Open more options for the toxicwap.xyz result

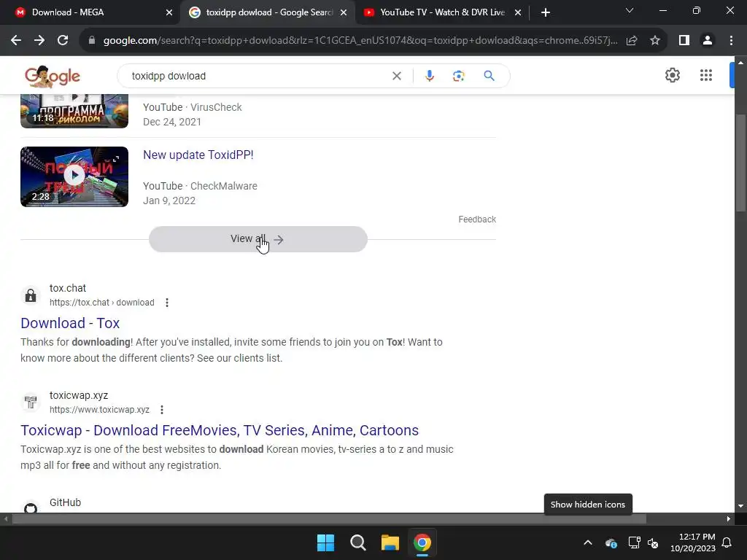[x=162, y=410]
